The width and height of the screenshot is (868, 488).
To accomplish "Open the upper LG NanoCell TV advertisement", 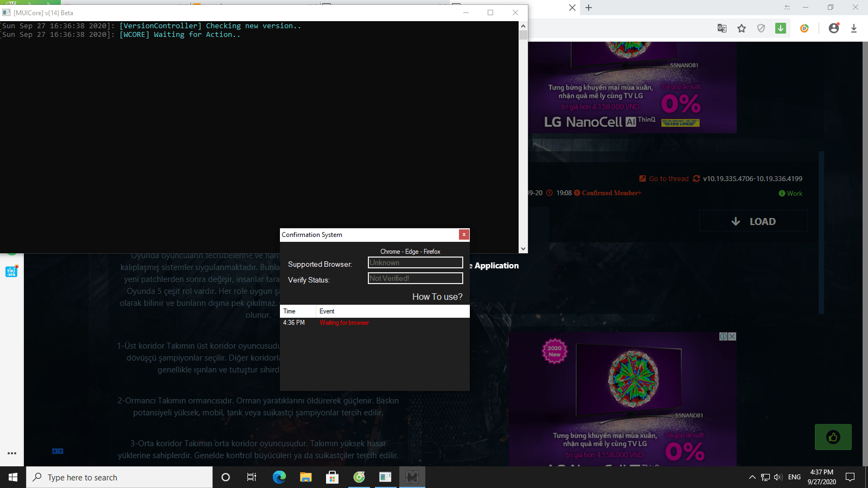I will [633, 88].
